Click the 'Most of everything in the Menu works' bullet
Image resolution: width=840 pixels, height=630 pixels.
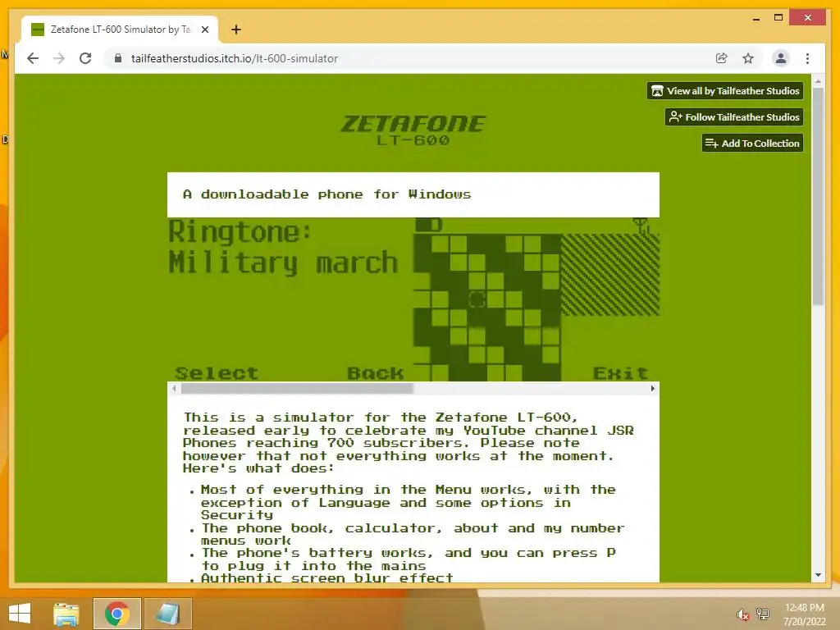coord(409,503)
